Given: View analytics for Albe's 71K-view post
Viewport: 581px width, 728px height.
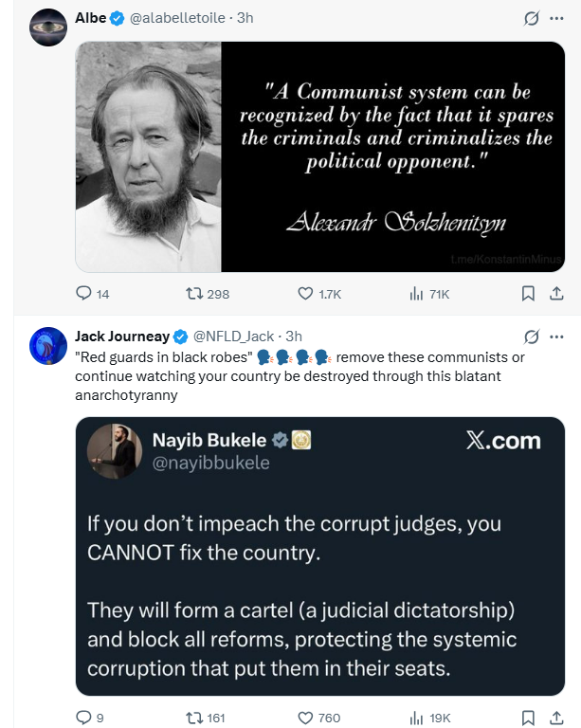Looking at the screenshot, I should [416, 295].
